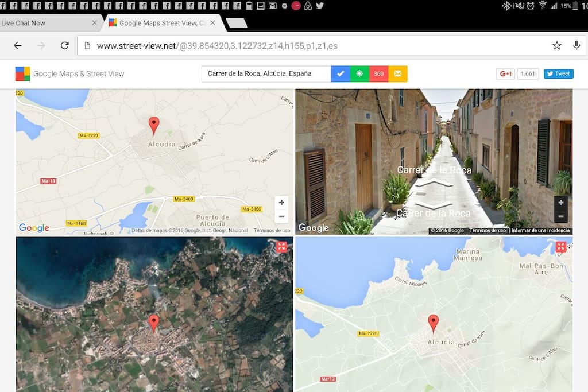Click the red pin on the terrain map
Image resolution: width=588 pixels, height=392 pixels.
(x=434, y=324)
